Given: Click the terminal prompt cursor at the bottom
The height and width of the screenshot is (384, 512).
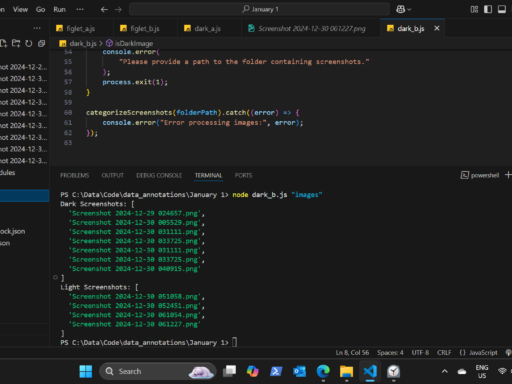Looking at the screenshot, I should tap(235, 342).
